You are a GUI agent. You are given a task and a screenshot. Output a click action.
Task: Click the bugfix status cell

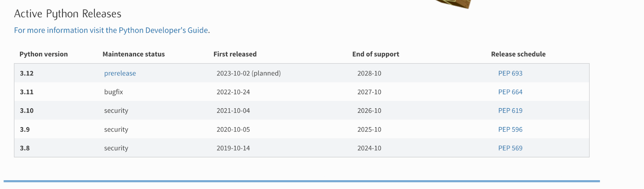point(114,92)
